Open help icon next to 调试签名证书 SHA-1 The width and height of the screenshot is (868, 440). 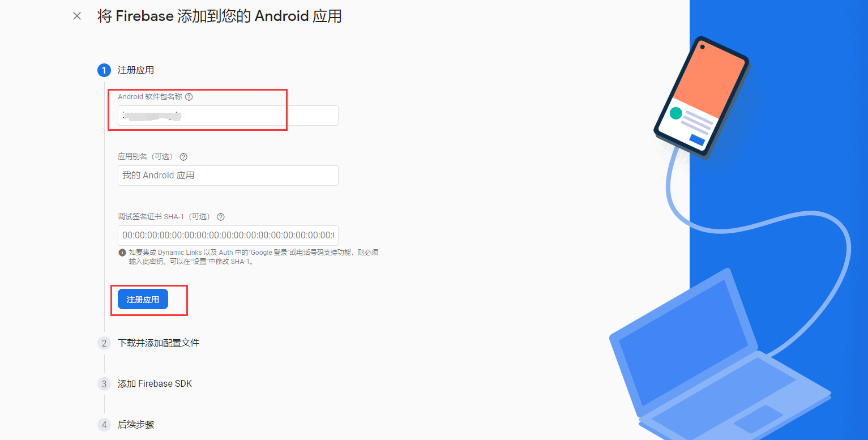221,217
